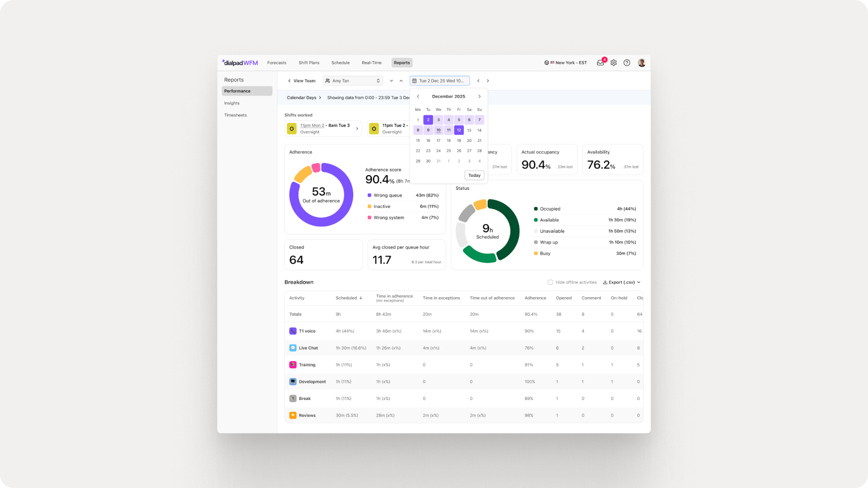Click the globe icon next to New York - EST
868x488 pixels.
tap(546, 63)
